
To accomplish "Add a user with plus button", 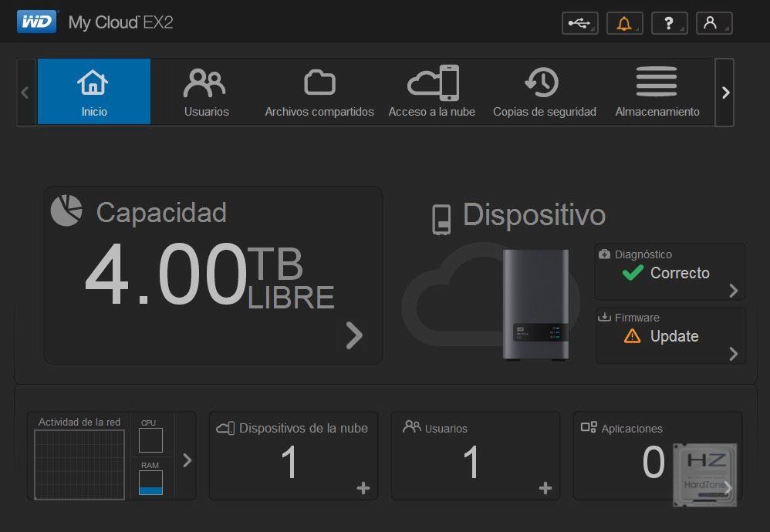I will (x=545, y=488).
